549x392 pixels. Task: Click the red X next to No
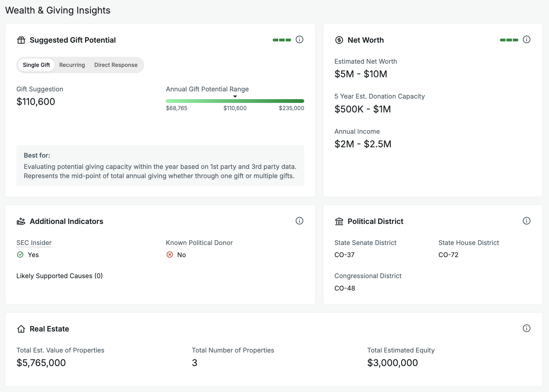tap(170, 255)
